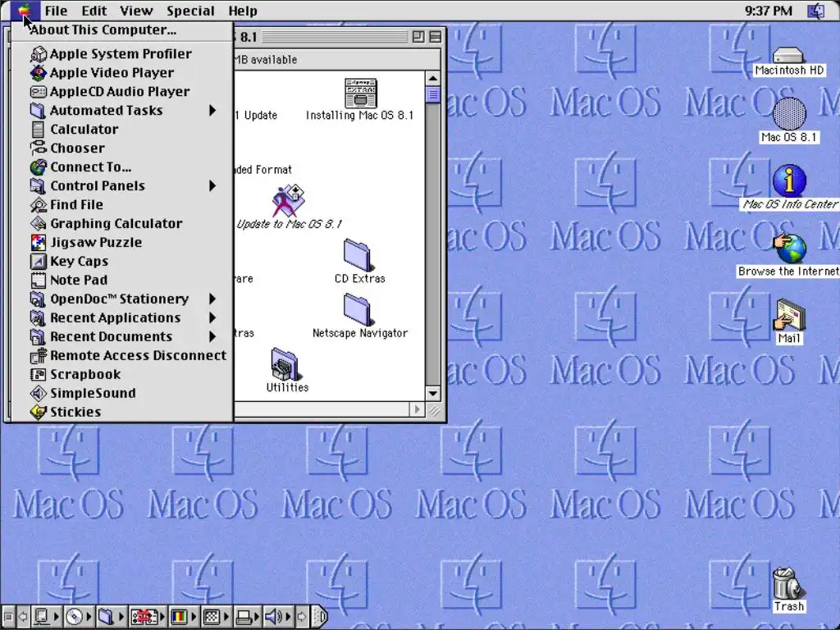This screenshot has width=840, height=630.
Task: Open the sound volume Control Strip module
Action: coord(279,617)
